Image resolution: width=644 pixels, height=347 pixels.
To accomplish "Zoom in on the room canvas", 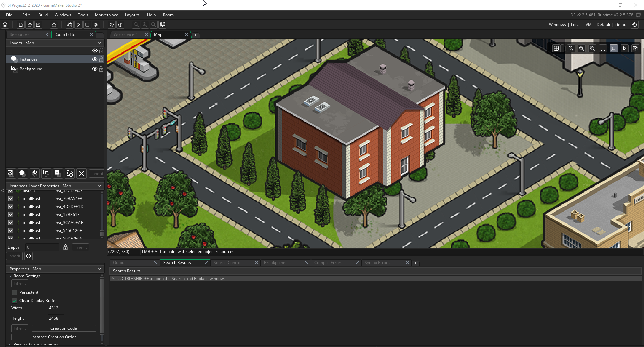I will (592, 48).
